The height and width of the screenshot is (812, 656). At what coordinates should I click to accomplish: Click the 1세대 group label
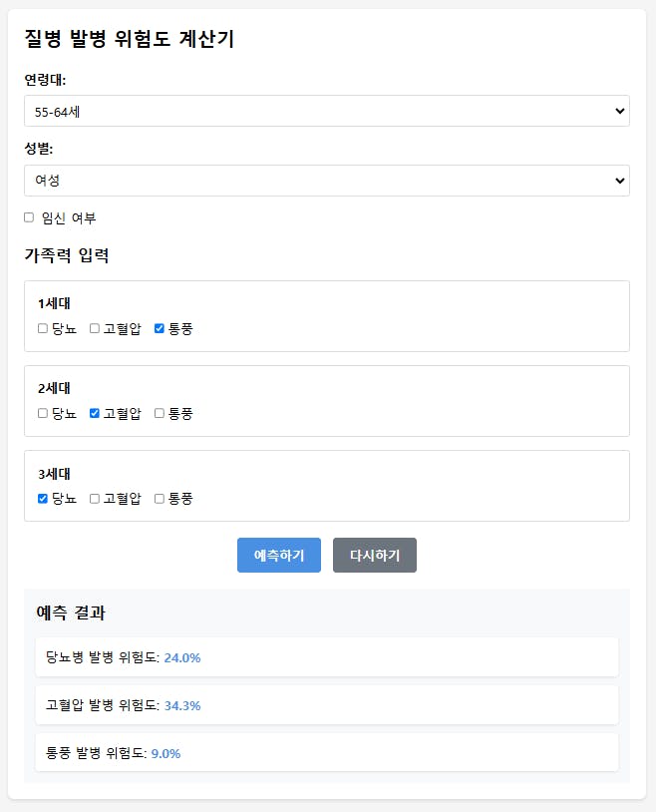[55, 303]
